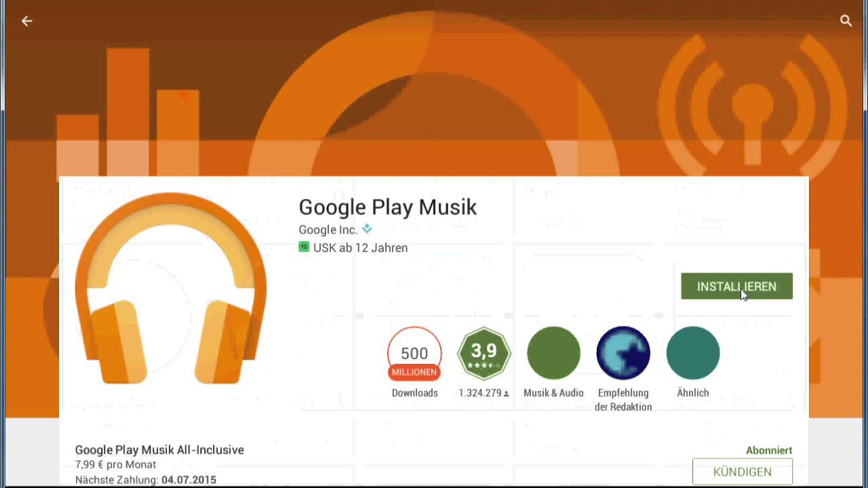This screenshot has height=488, width=868.
Task: Open the Musik & Audio category circle
Action: (553, 353)
